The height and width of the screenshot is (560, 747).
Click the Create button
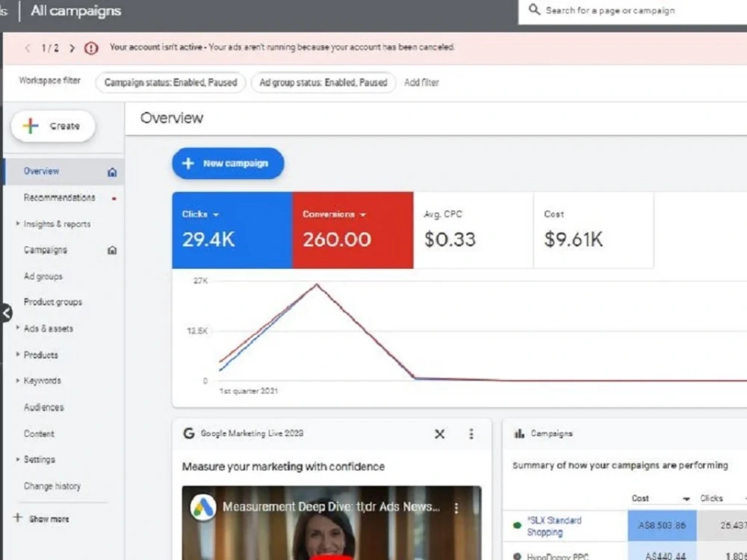point(53,126)
